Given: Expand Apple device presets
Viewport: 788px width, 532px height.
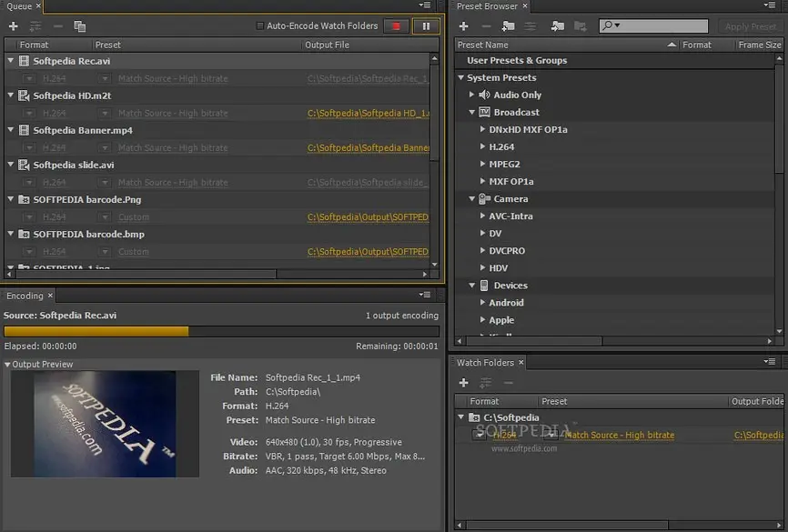Looking at the screenshot, I should [482, 319].
